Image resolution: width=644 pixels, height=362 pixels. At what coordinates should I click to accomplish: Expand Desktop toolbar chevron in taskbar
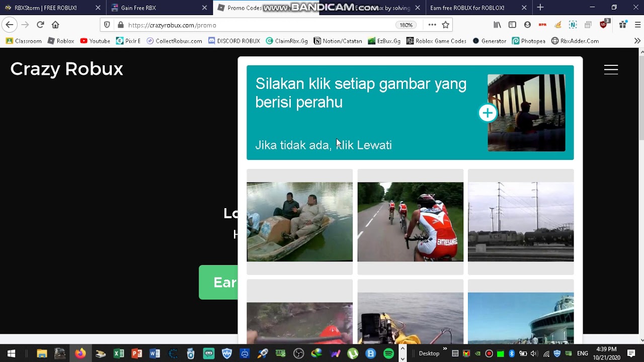(445, 349)
